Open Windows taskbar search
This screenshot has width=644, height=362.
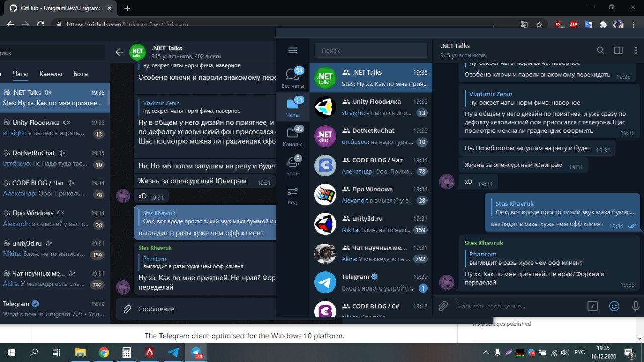point(34,352)
